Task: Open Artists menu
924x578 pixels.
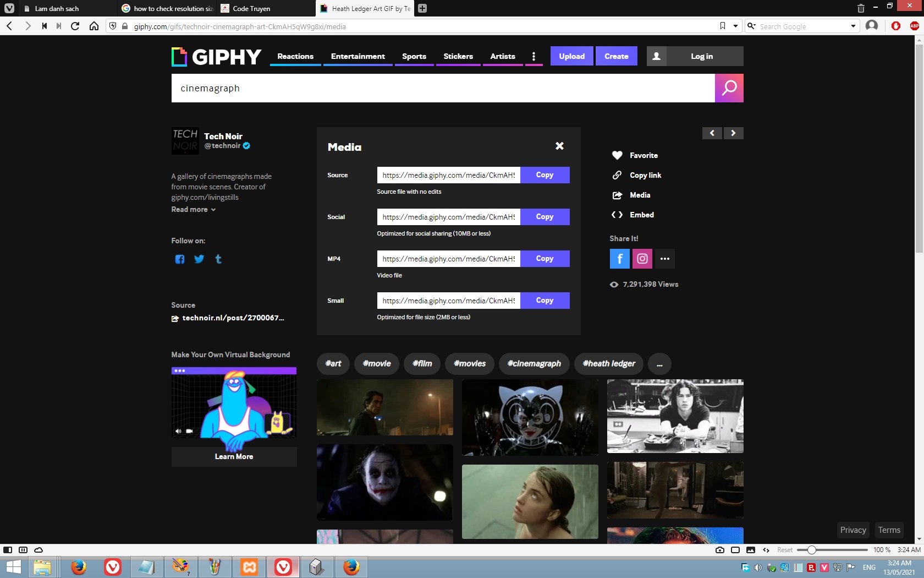Action: [x=503, y=56]
